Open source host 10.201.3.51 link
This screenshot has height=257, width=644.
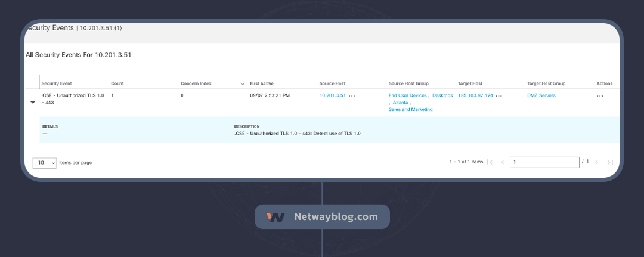click(x=332, y=95)
